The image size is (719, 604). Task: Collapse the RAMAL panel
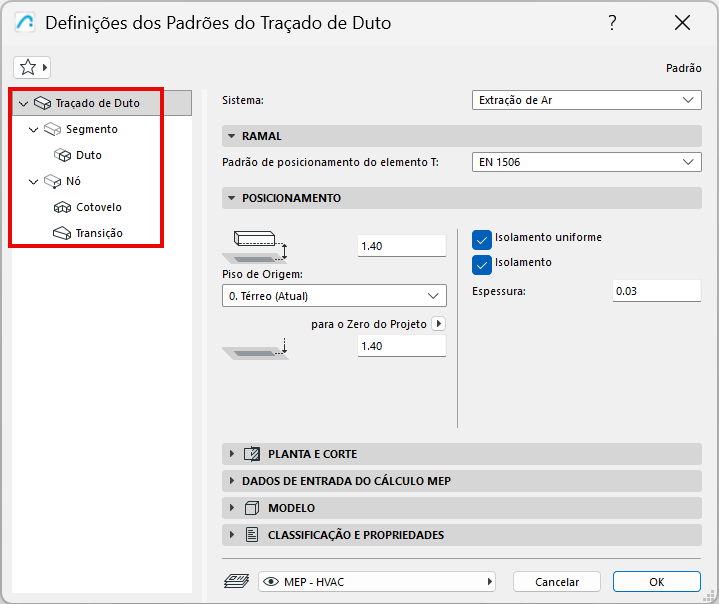(232, 136)
